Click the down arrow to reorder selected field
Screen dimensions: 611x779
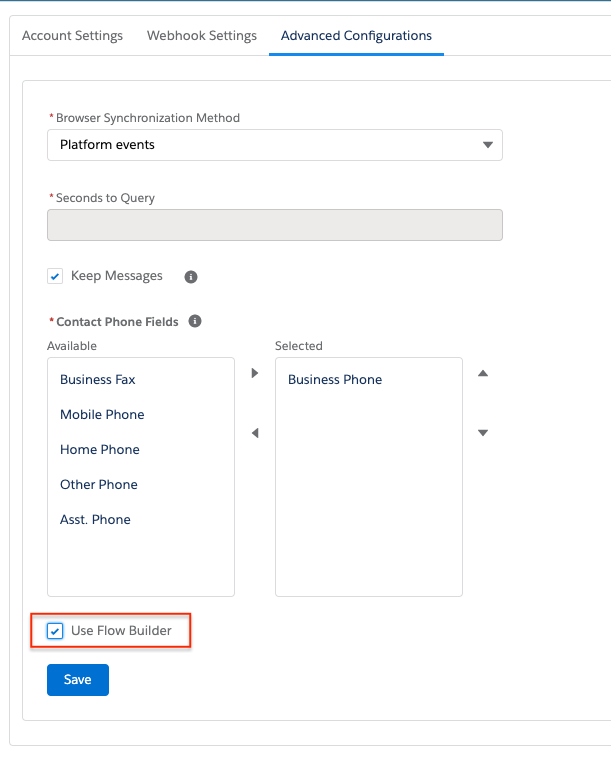click(483, 433)
